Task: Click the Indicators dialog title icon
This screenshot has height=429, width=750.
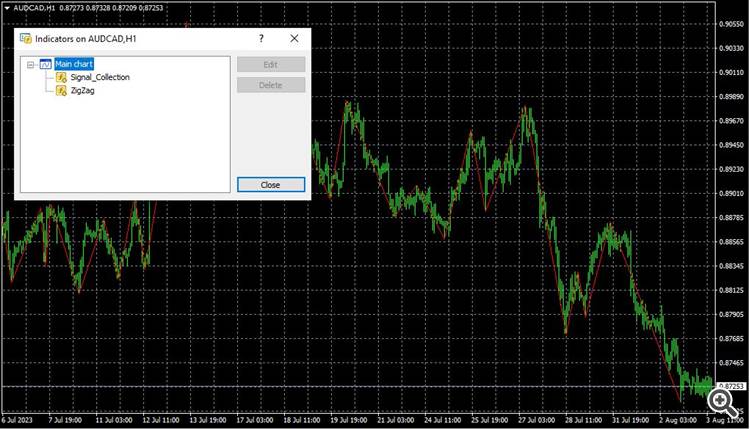Action: point(26,39)
